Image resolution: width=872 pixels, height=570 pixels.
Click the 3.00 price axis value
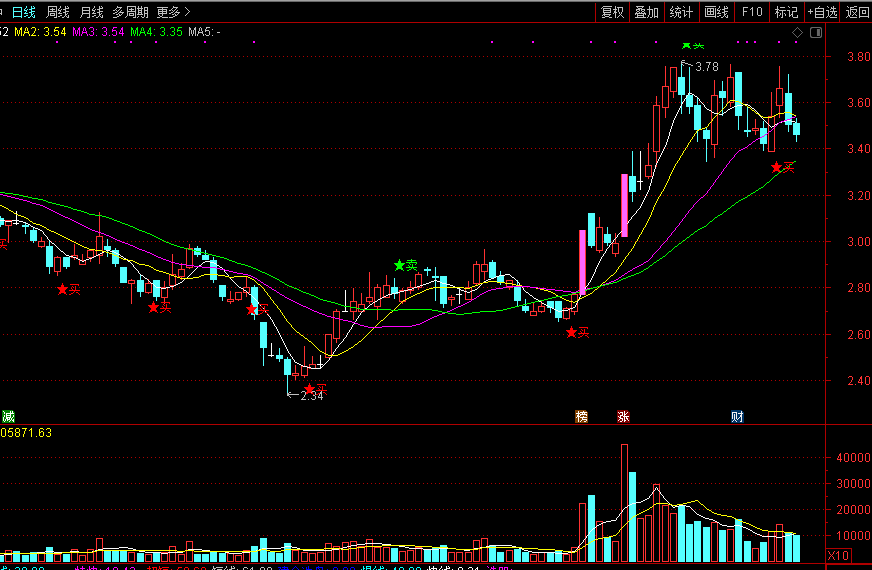(858, 241)
